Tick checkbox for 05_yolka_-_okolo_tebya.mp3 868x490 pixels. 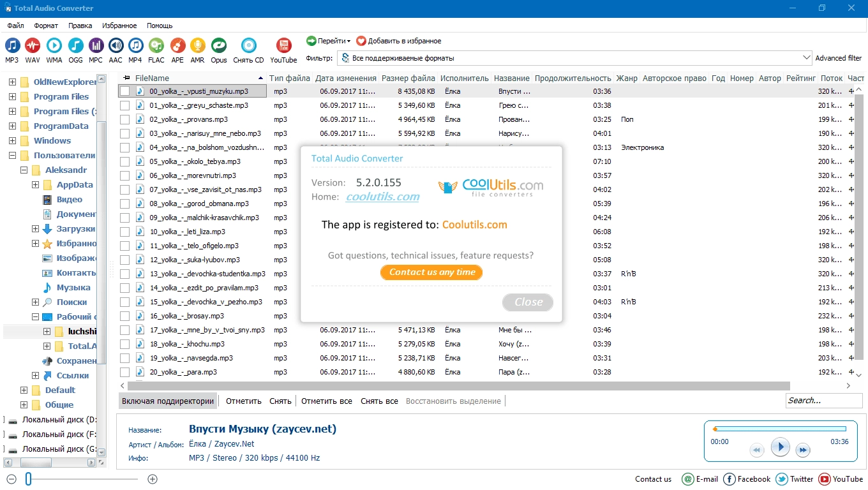pyautogui.click(x=125, y=161)
